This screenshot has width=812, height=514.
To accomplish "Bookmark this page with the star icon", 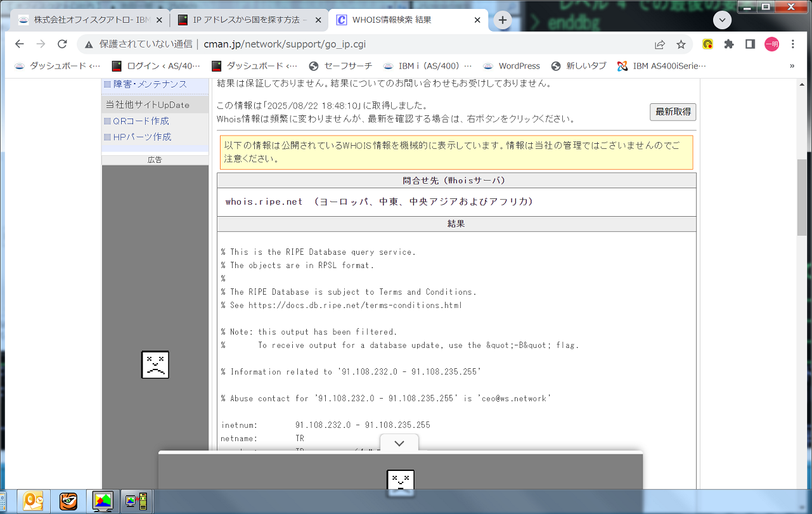I will tap(681, 44).
